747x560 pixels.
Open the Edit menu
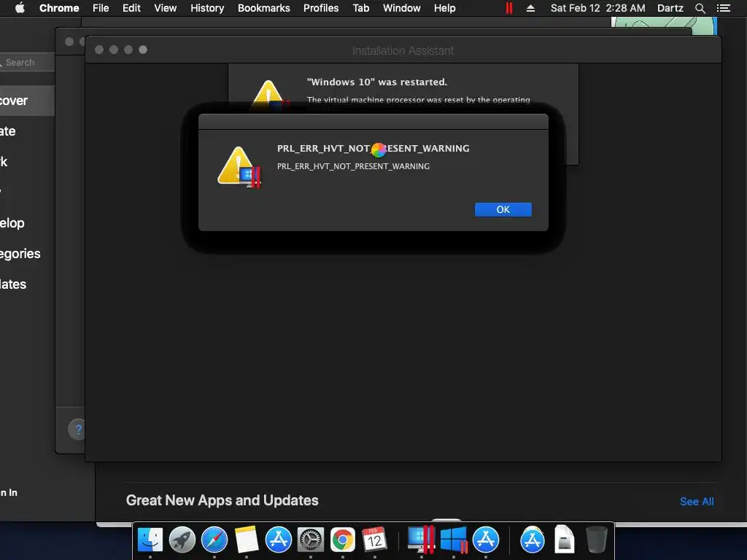[x=131, y=8]
